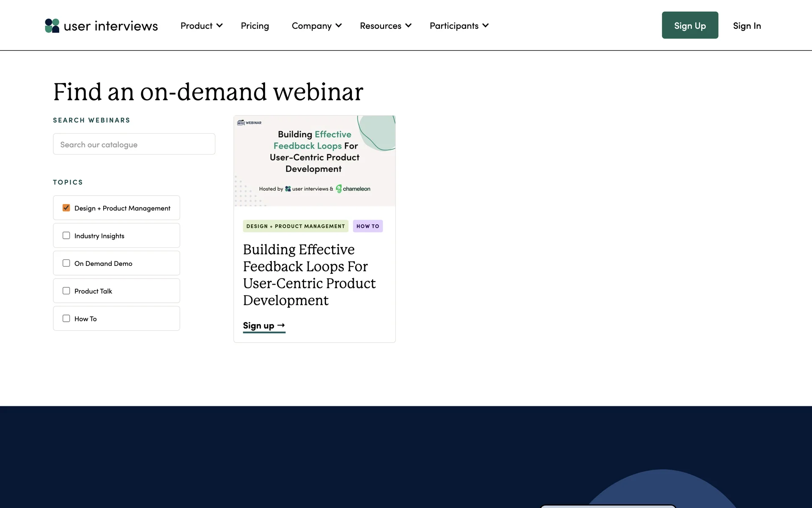Open the Company dropdown chevron
Image resolution: width=812 pixels, height=508 pixels.
(x=338, y=26)
